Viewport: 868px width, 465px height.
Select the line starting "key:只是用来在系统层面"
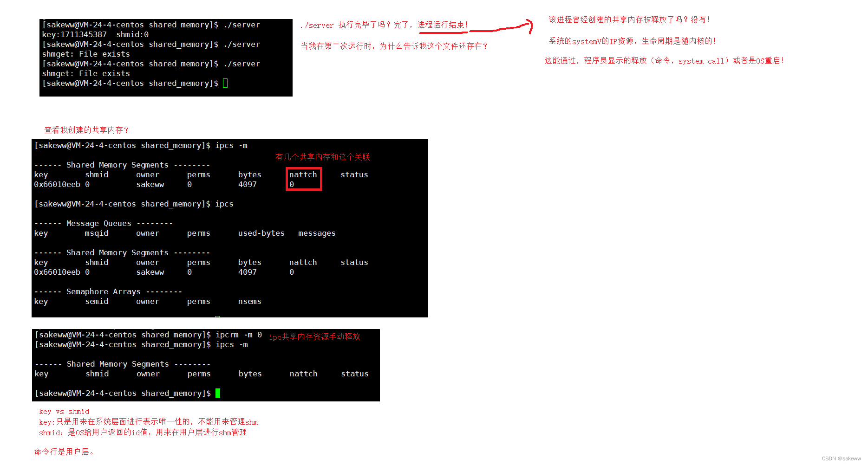pos(148,422)
